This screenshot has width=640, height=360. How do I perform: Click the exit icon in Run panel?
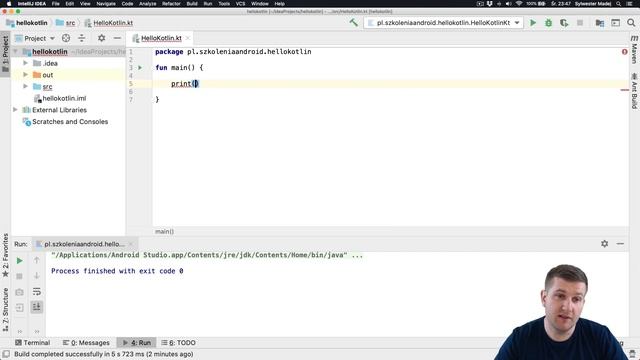[19, 307]
